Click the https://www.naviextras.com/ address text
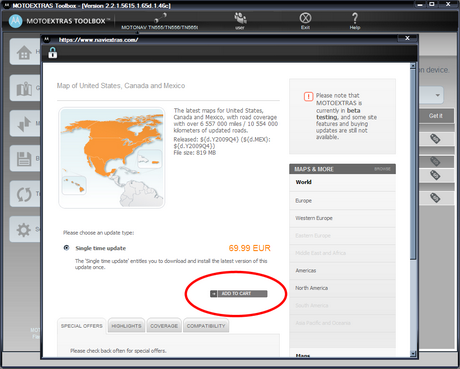 point(98,40)
